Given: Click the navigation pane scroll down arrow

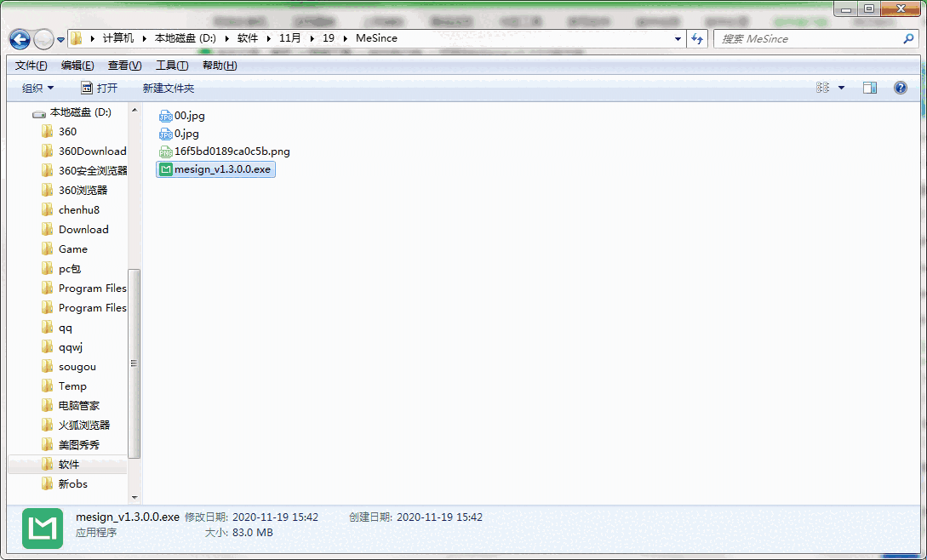Looking at the screenshot, I should pos(134,498).
